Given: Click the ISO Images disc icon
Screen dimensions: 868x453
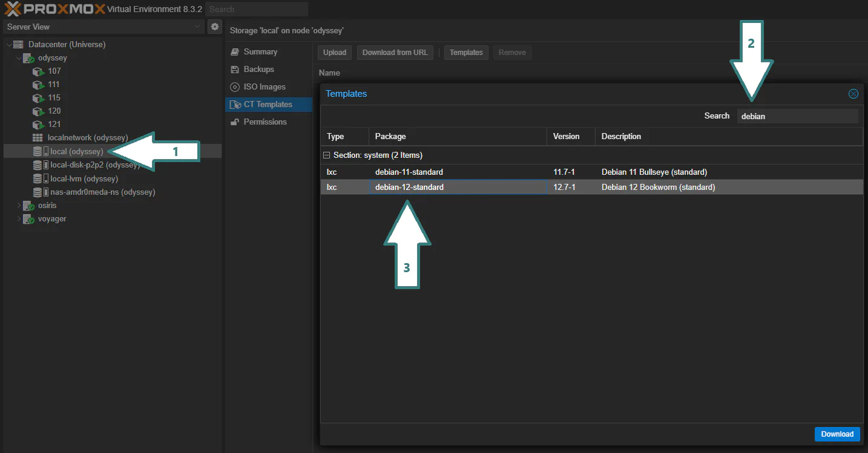Looking at the screenshot, I should (x=235, y=87).
